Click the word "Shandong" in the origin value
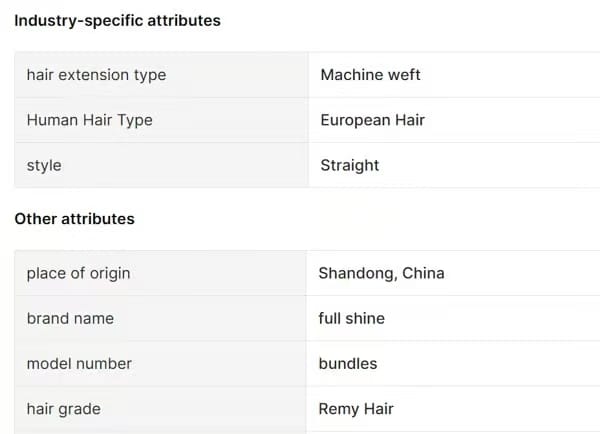Screen dimensions: 600x434 (356, 273)
